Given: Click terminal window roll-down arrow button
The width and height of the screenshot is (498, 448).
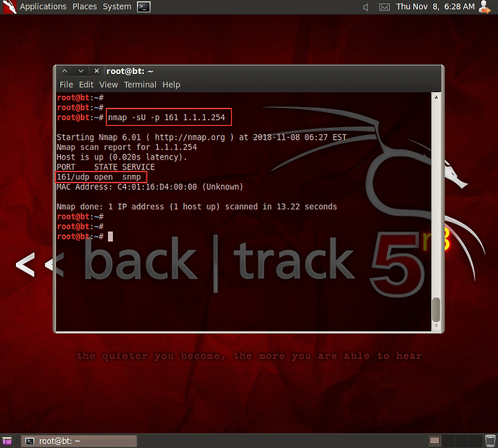Looking at the screenshot, I should click(x=81, y=71).
